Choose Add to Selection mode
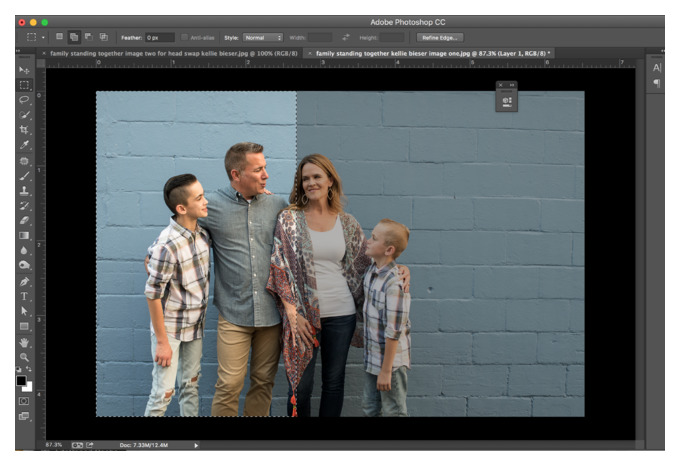The width and height of the screenshot is (680, 466). click(74, 37)
